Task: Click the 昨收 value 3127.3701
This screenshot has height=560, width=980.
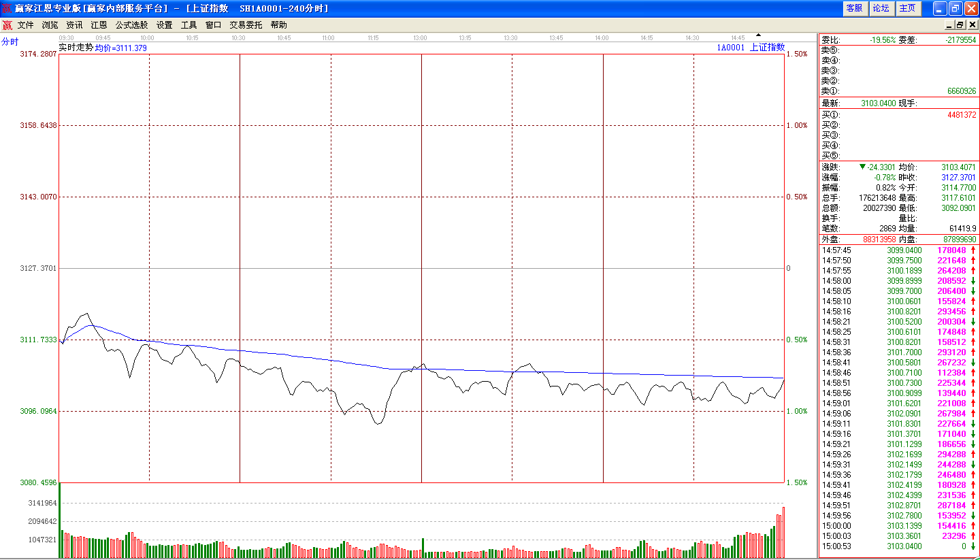Action: (x=958, y=178)
